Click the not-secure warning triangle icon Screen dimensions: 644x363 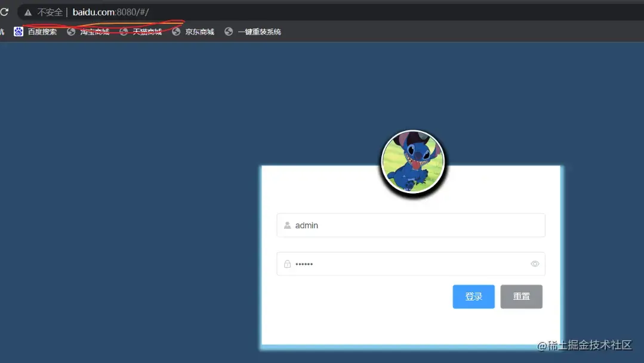28,13
